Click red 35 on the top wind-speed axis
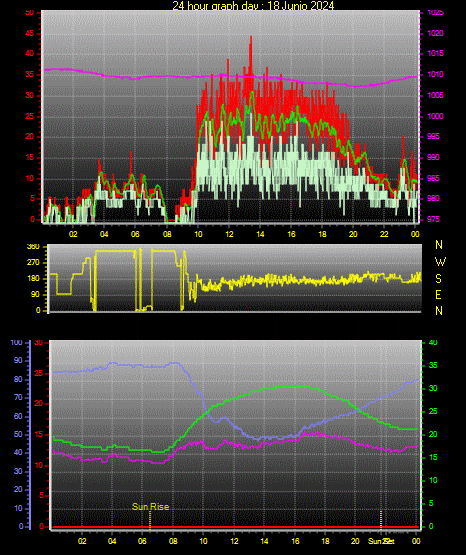Screen dimensions: 466x555 point(30,75)
